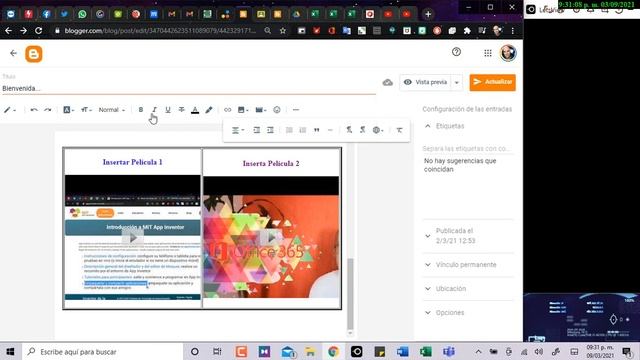The width and height of the screenshot is (640, 360).
Task: Toggle italic formatting in the post toolbar
Action: [154, 110]
